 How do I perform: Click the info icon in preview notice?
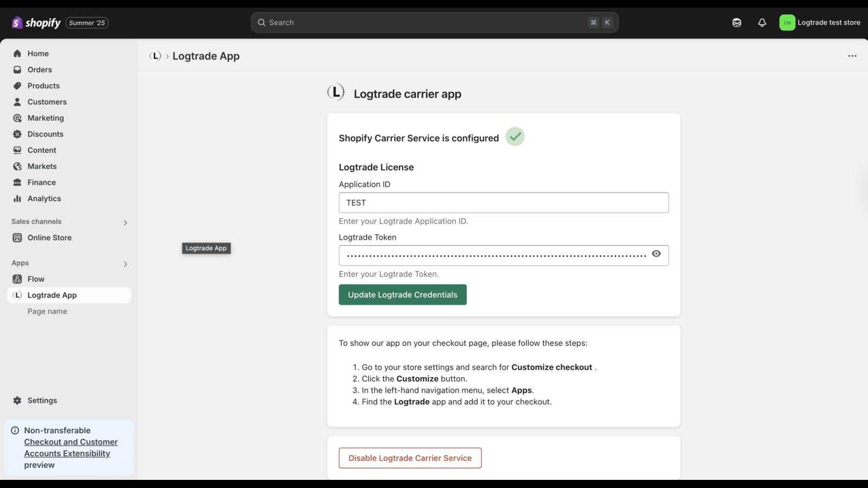pyautogui.click(x=15, y=431)
